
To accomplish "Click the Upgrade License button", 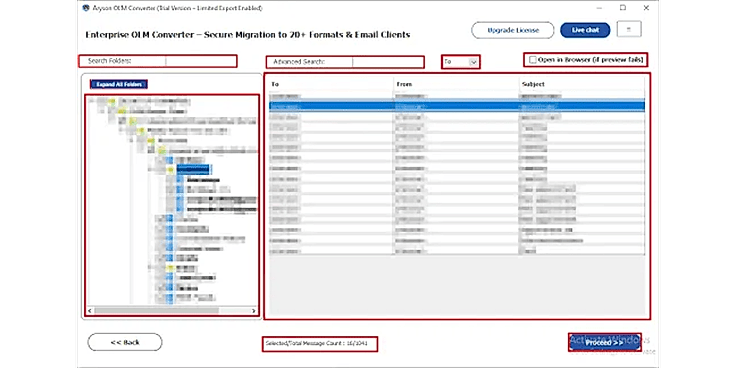I will pos(513,30).
